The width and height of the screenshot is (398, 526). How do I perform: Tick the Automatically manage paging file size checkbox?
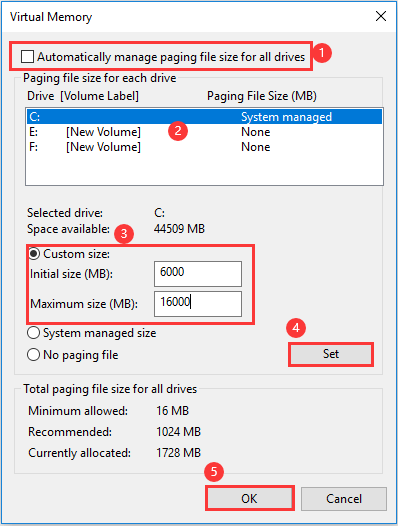point(27,56)
